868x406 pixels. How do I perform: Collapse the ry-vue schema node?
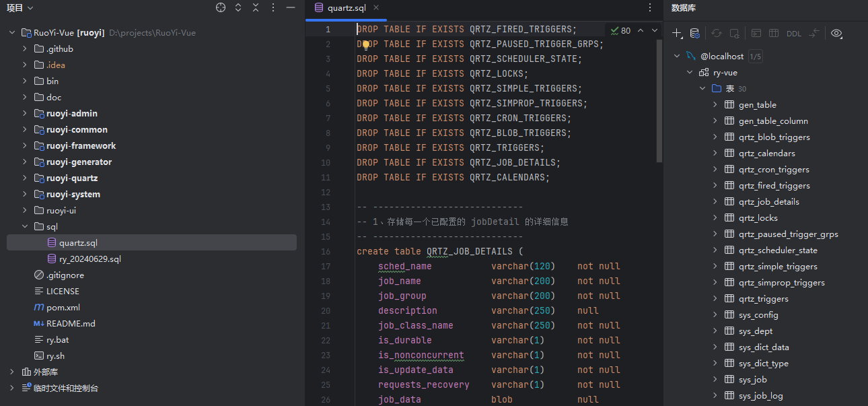coord(690,73)
